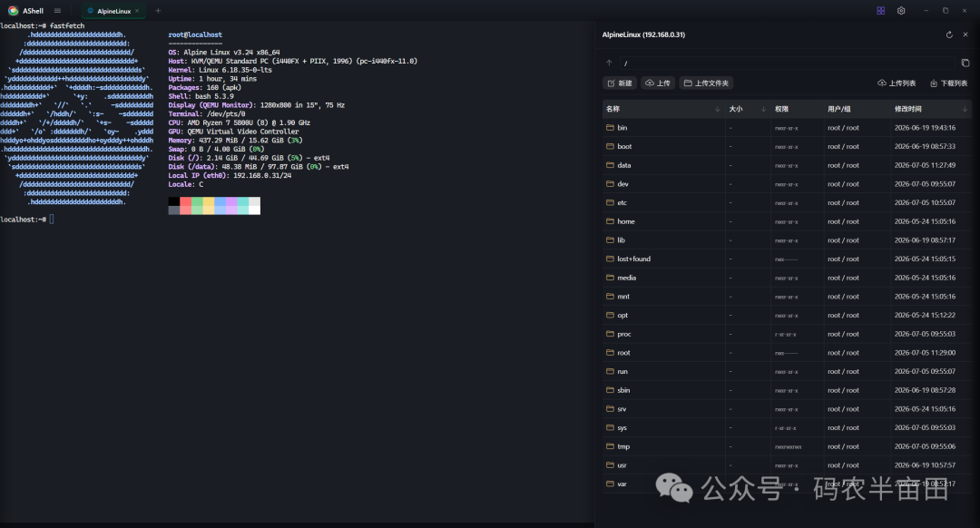The width and height of the screenshot is (980, 528).
Task: Click root row date 2026-07-05 11:29:00
Action: [x=925, y=353]
